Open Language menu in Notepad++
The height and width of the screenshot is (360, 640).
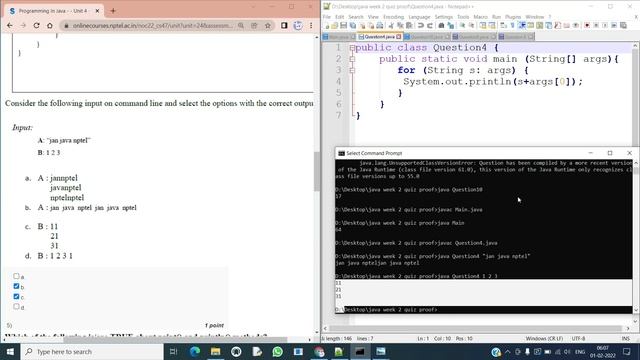(419, 17)
